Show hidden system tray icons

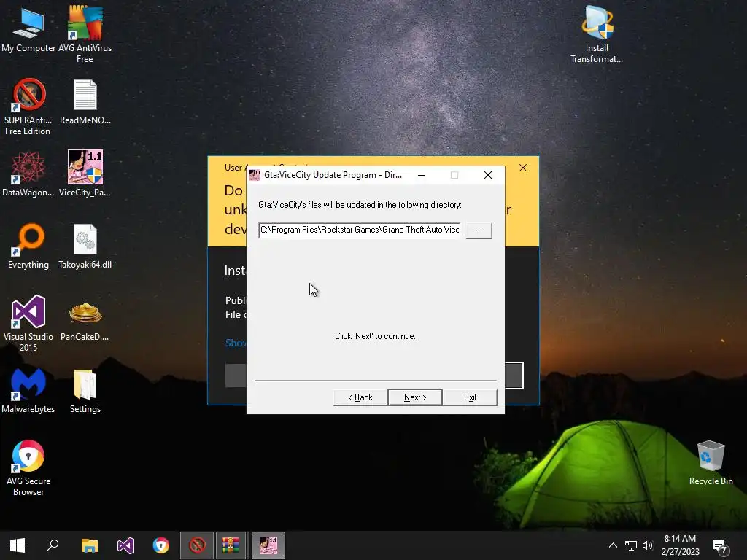coord(613,545)
